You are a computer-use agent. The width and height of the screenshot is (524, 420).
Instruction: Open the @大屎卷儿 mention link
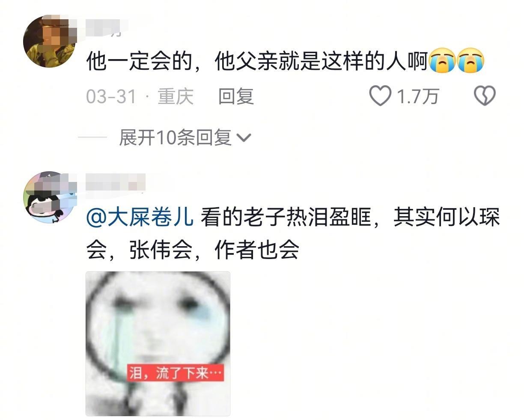[x=140, y=217]
